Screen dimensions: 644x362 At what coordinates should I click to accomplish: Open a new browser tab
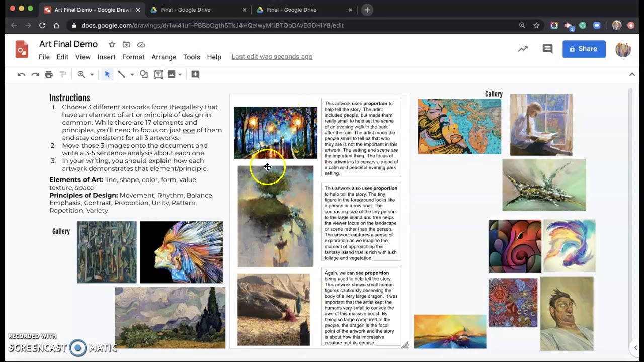coord(367,10)
